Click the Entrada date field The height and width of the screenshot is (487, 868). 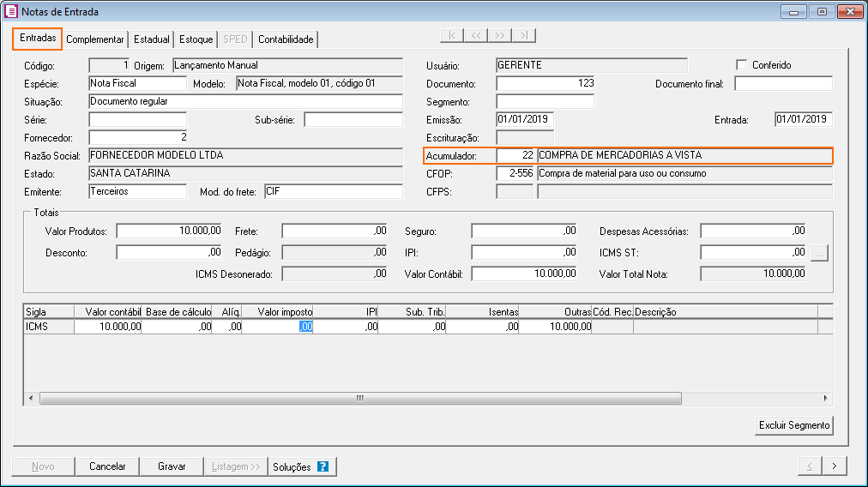(804, 119)
